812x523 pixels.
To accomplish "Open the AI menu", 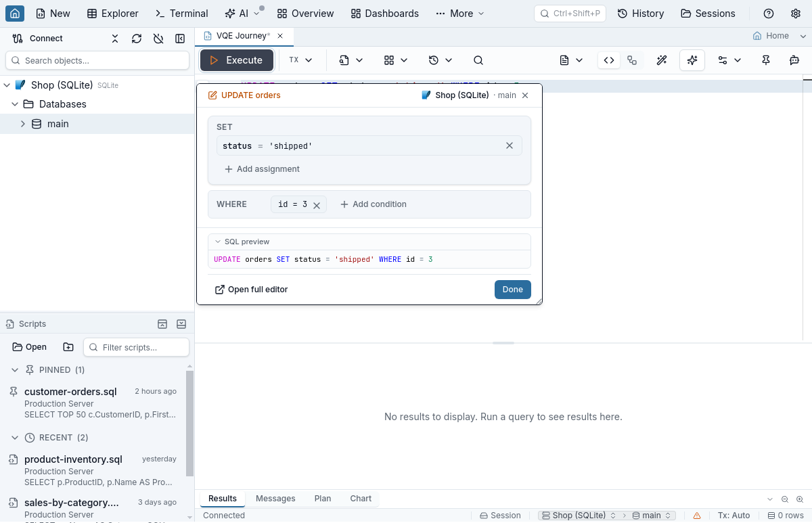I will click(x=242, y=14).
